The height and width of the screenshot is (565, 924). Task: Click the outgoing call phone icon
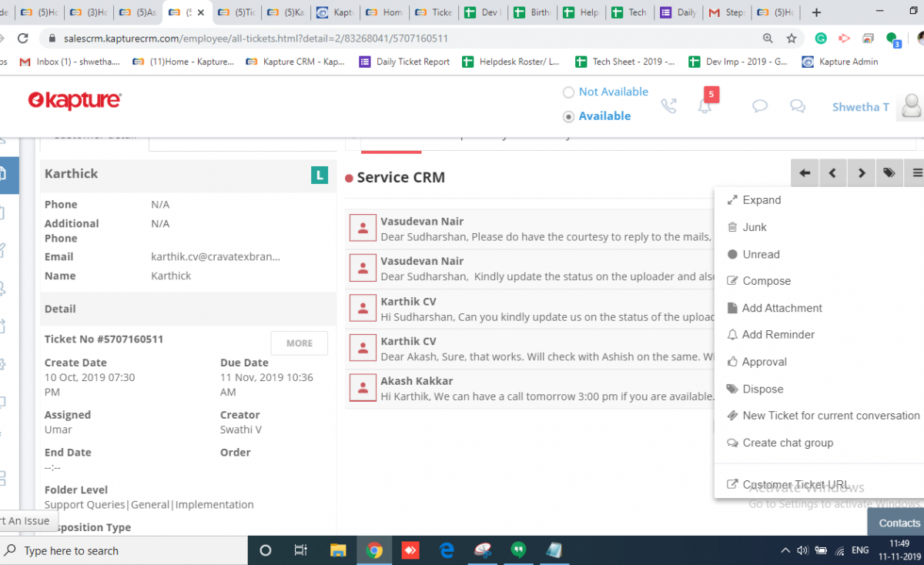[668, 106]
